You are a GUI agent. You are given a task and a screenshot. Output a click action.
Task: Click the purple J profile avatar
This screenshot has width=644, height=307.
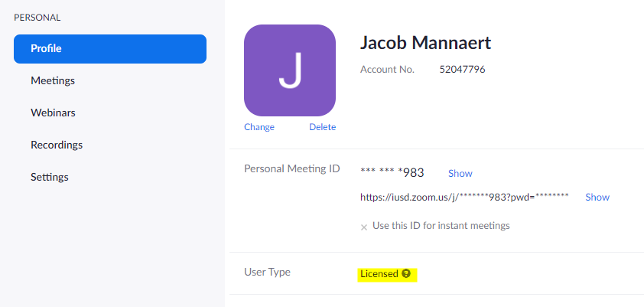(290, 70)
